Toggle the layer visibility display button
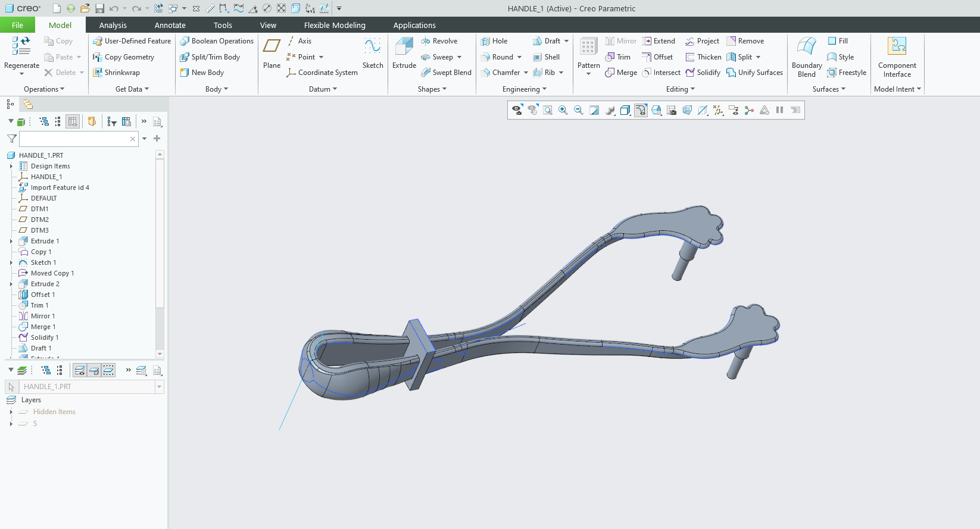 [80, 370]
